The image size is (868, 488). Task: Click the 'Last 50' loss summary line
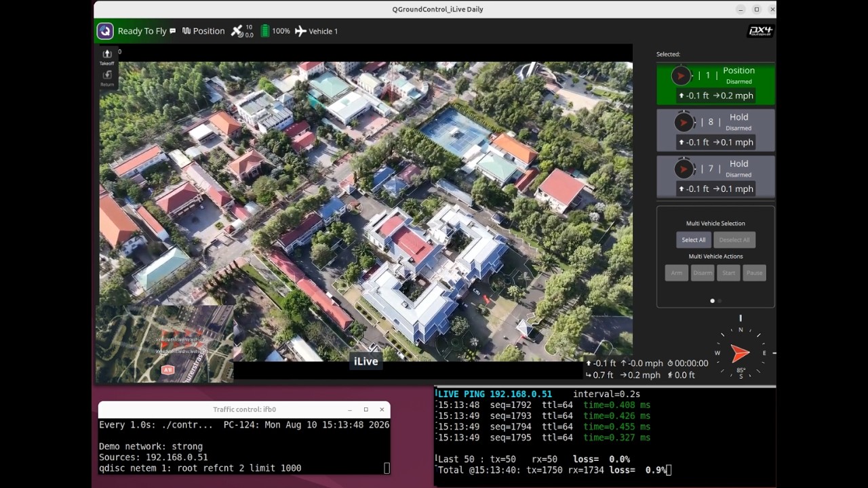534,460
